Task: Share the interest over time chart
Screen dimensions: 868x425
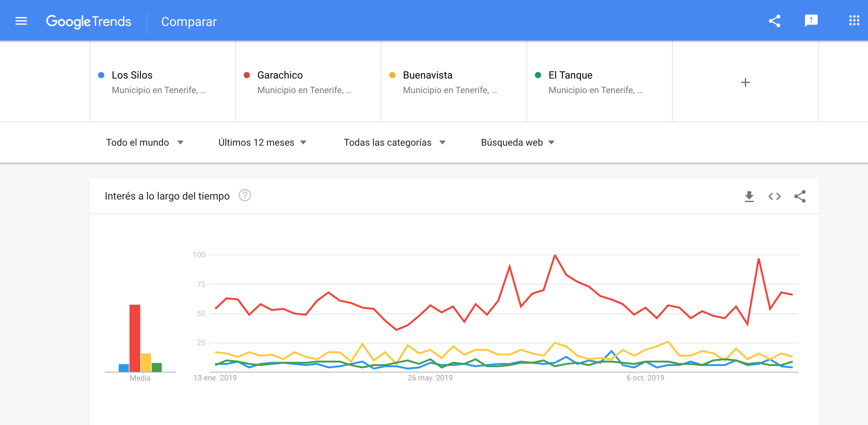Action: tap(800, 196)
